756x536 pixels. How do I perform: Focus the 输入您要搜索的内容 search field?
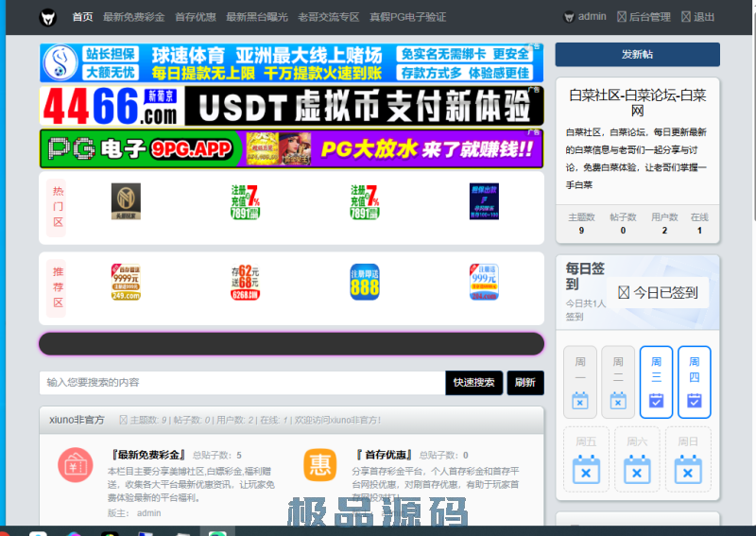(243, 383)
